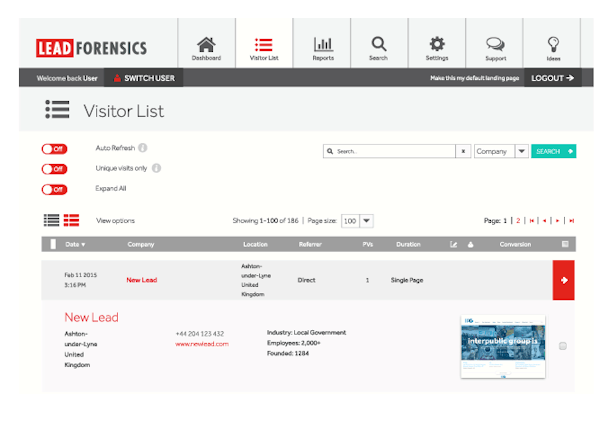
Task: Click current page number 1
Action: pyautogui.click(x=505, y=220)
